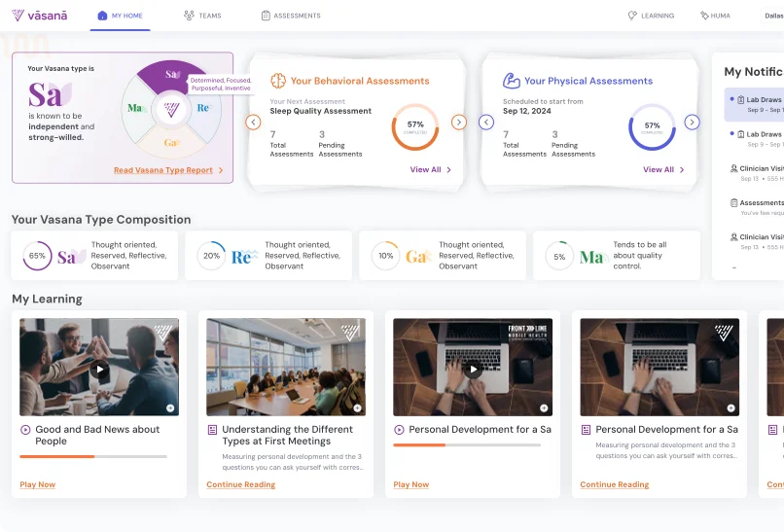The width and height of the screenshot is (784, 532).
Task: Open the Teams tab
Action: click(x=201, y=16)
